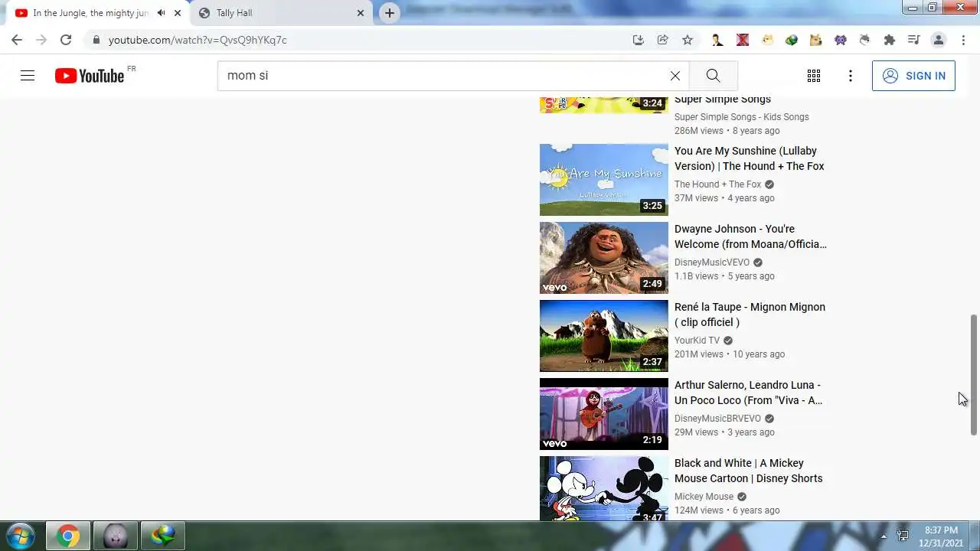Install app icon in address bar
The height and width of the screenshot is (551, 980).
639,40
